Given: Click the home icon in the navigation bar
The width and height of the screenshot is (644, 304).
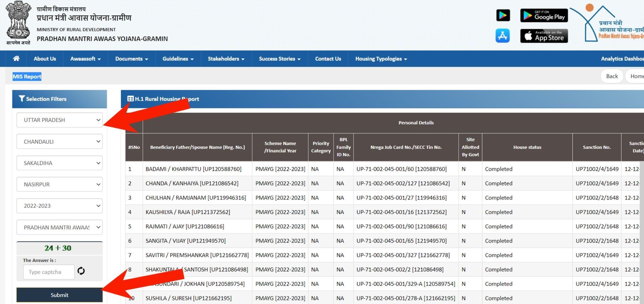Looking at the screenshot, I should (16, 59).
